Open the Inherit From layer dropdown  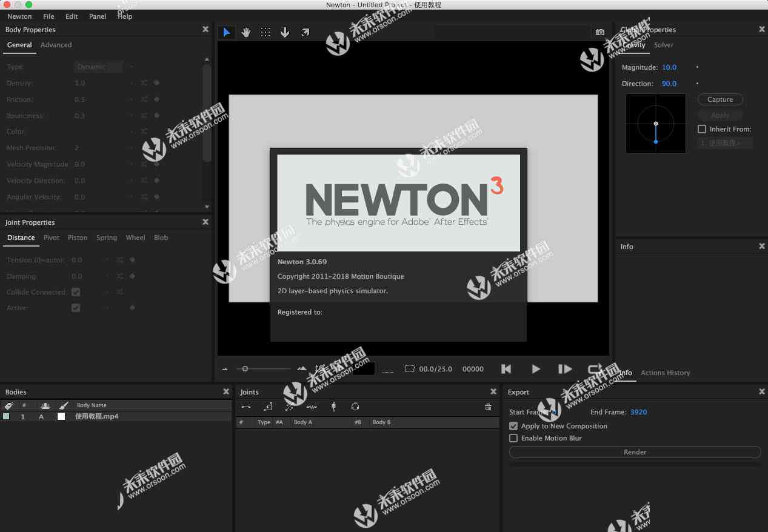(x=725, y=143)
